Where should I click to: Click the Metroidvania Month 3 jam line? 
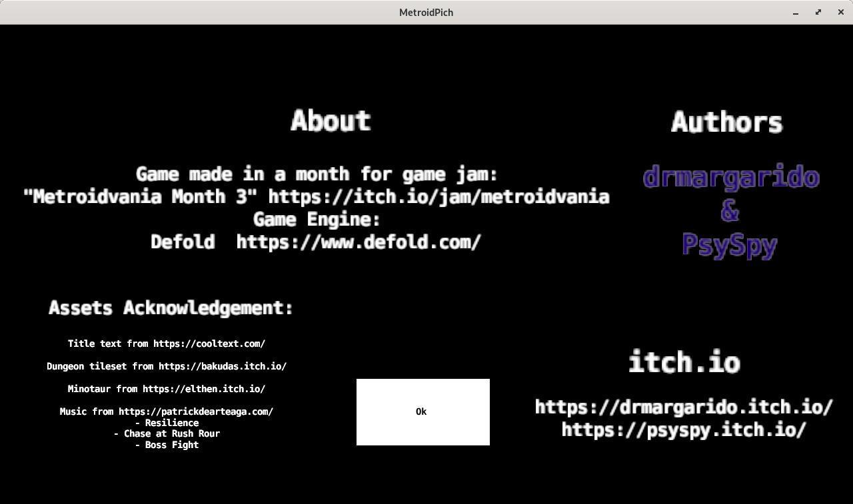(x=317, y=197)
